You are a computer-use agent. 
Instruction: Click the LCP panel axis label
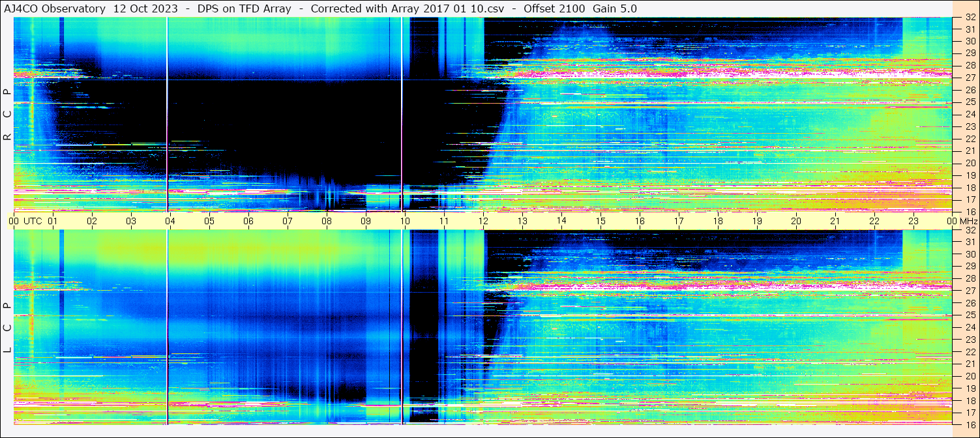coord(7,328)
